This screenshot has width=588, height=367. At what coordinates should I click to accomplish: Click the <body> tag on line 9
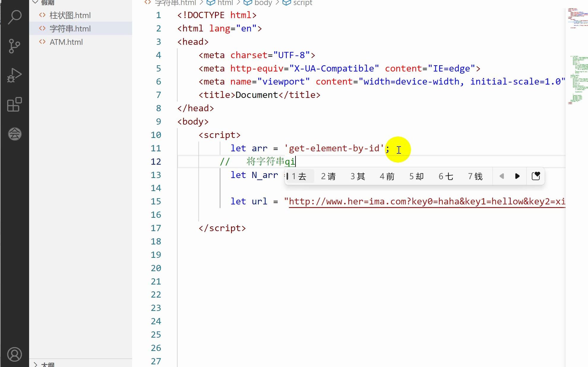coord(193,121)
